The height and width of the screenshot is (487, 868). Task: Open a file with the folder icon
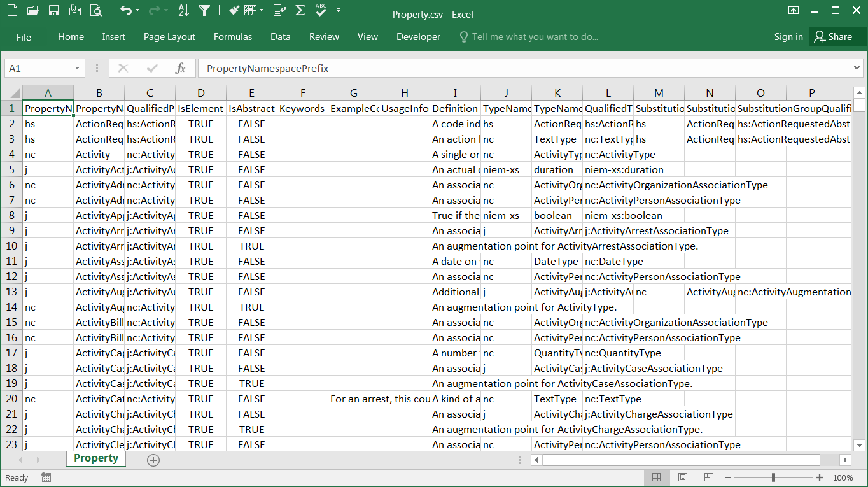33,11
